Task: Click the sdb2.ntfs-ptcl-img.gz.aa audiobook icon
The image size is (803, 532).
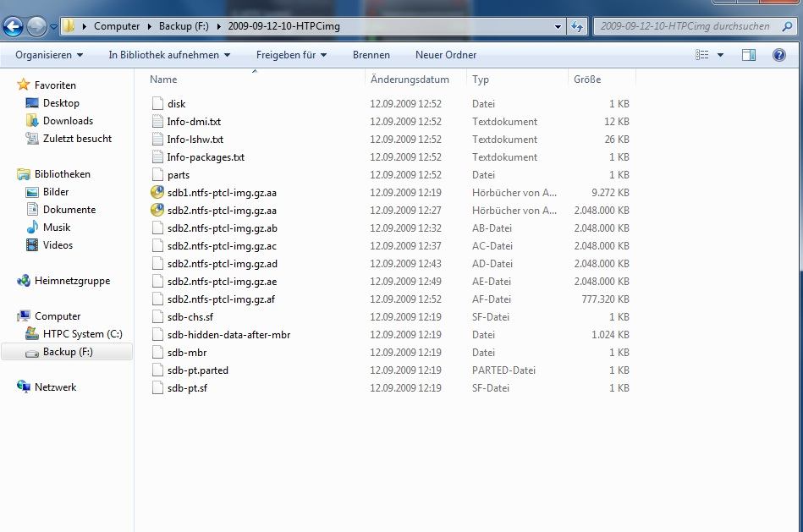Action: [x=157, y=210]
